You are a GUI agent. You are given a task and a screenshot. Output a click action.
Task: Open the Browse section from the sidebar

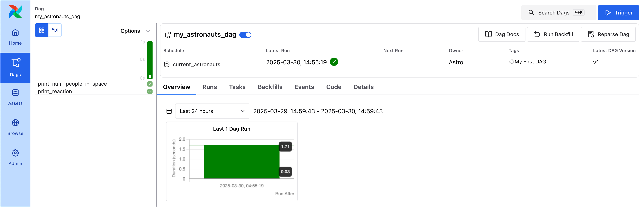click(15, 126)
